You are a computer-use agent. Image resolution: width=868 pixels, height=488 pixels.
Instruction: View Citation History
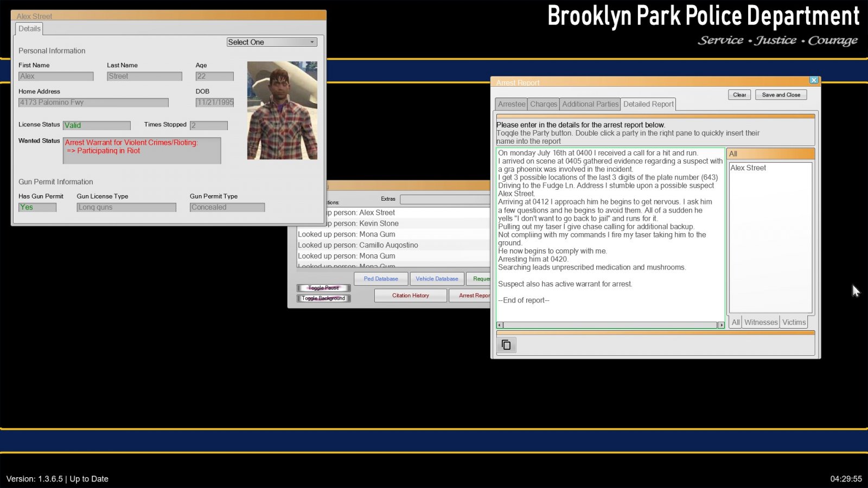tap(410, 296)
